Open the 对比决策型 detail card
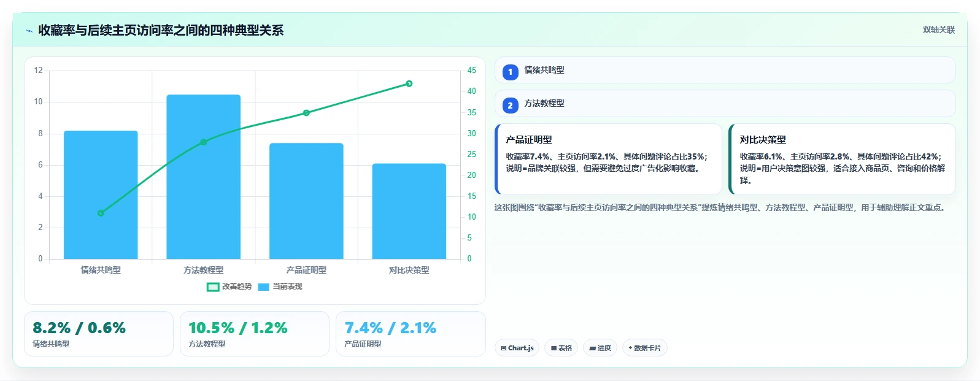Viewport: 980px width, 381px height. (x=842, y=159)
